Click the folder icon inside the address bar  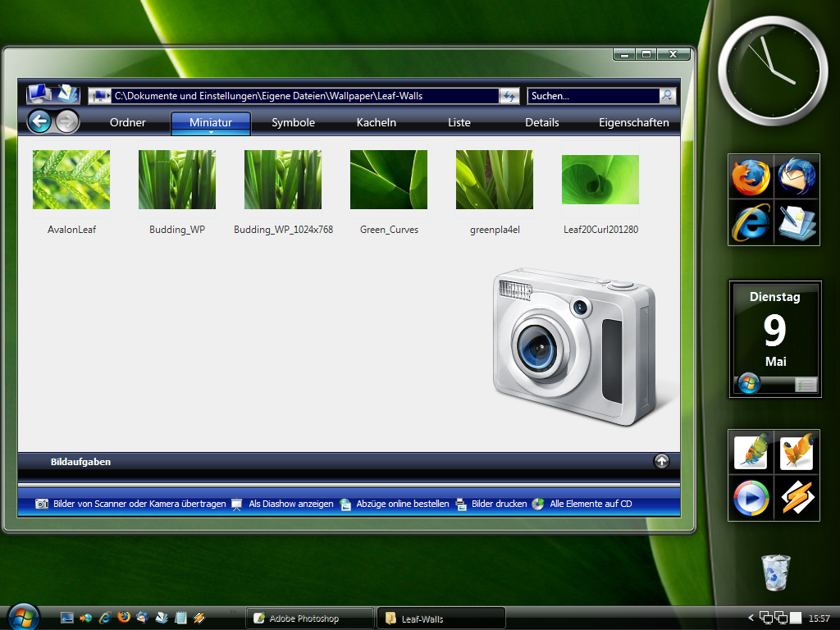point(99,96)
